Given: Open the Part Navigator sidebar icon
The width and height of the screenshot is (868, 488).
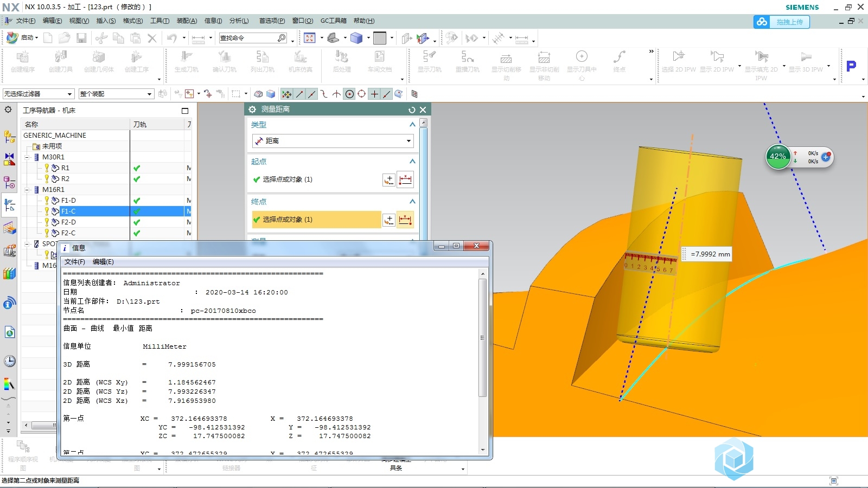Looking at the screenshot, I should click(x=9, y=182).
